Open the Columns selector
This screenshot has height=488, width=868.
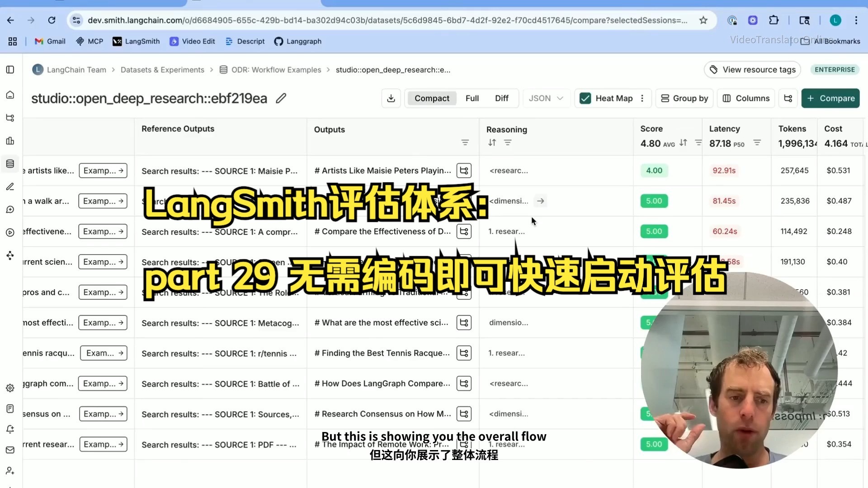[746, 98]
